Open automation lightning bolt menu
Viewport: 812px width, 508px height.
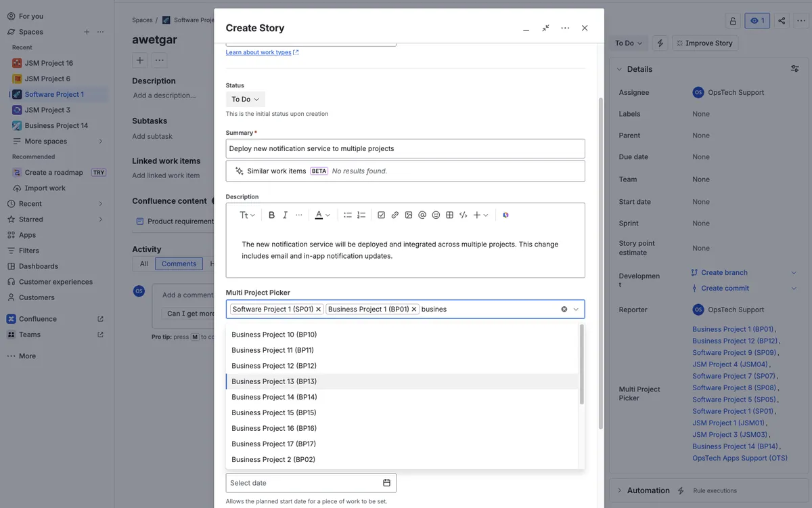pyautogui.click(x=660, y=43)
